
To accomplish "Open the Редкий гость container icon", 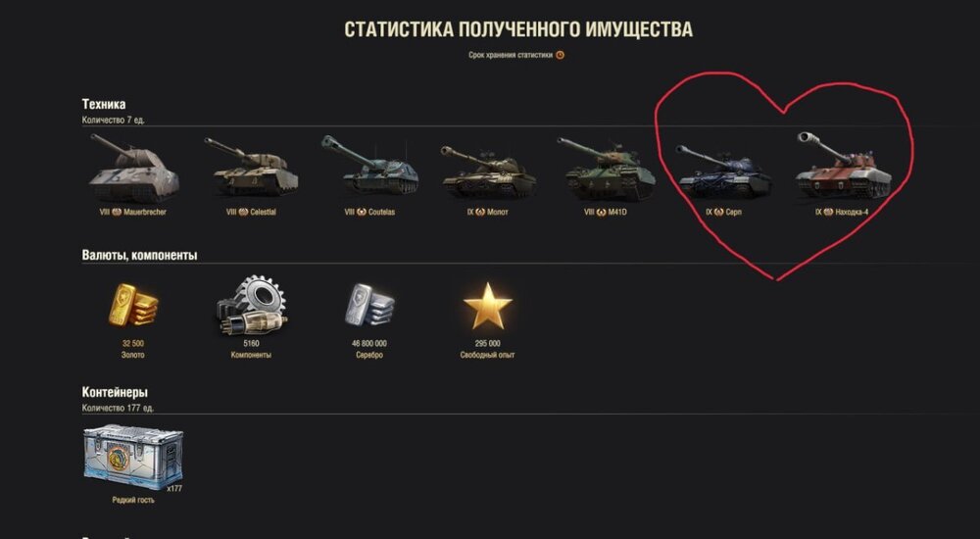I will pos(133,457).
